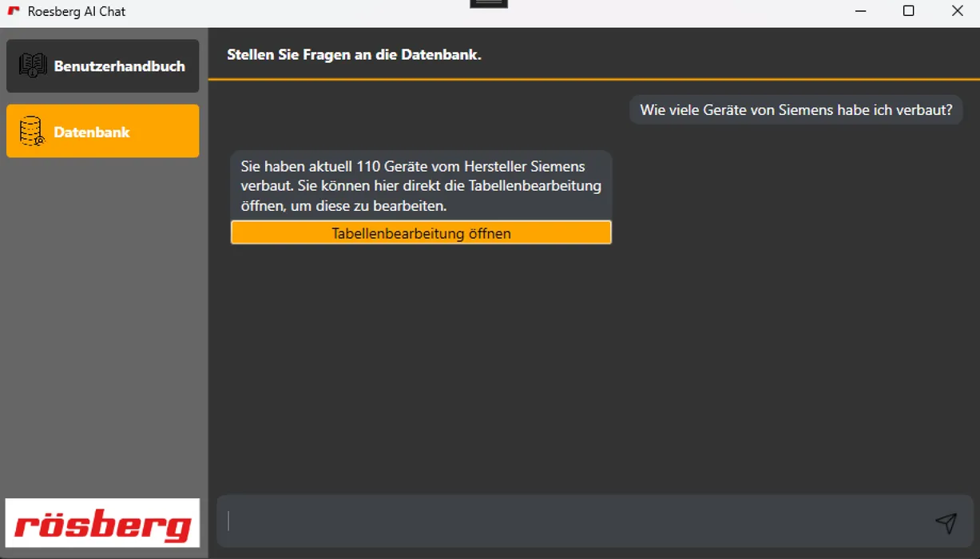Image resolution: width=980 pixels, height=559 pixels.
Task: Click the send message paper plane icon
Action: tap(946, 522)
